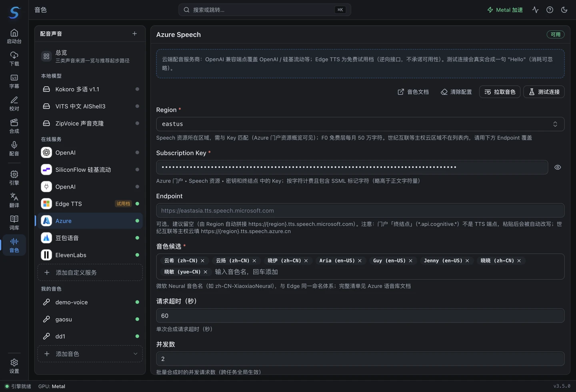The width and height of the screenshot is (576, 392).
Task: Remove 云希 (zh-CN) voice tag
Action: 203,261
